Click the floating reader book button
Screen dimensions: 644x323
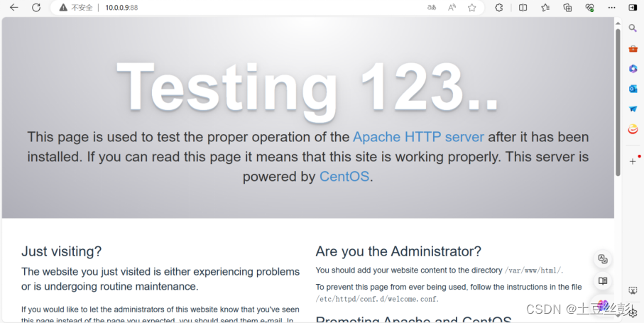point(603,281)
